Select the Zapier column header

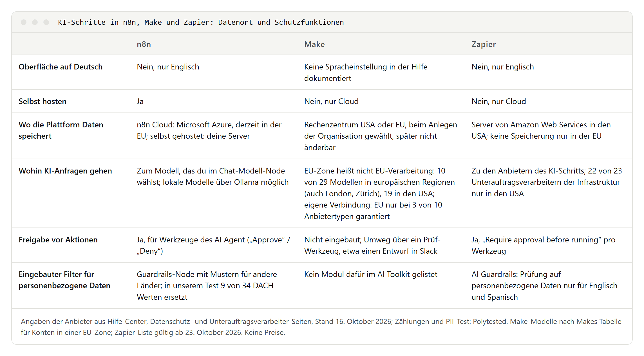[484, 44]
